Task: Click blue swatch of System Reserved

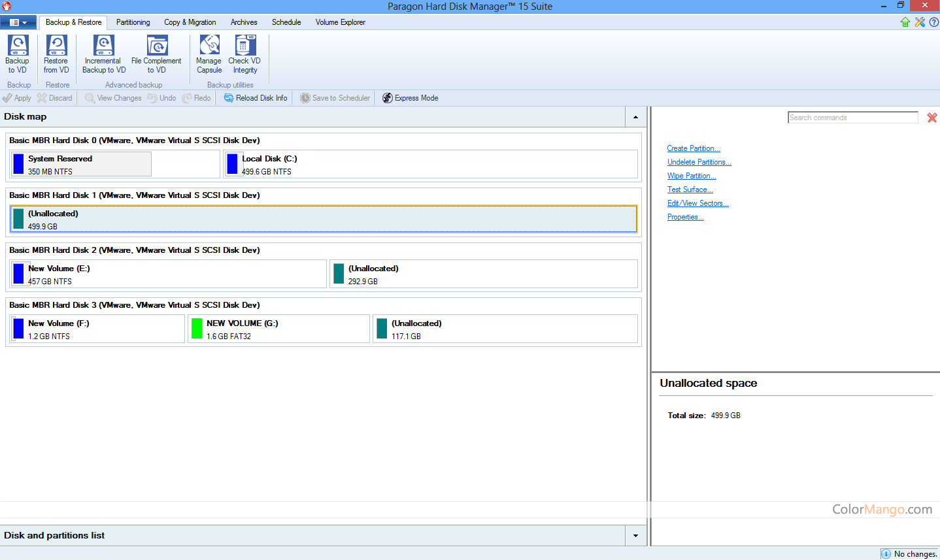Action: pos(18,164)
